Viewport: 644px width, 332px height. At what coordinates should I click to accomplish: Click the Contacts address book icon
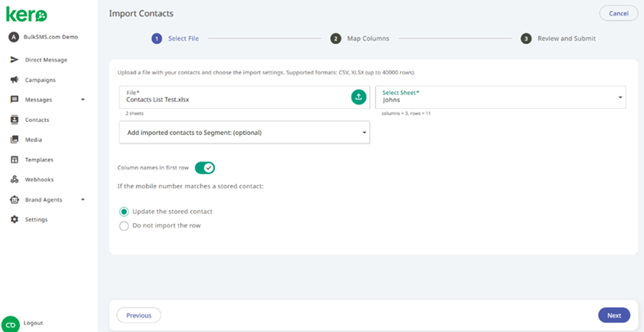point(14,120)
